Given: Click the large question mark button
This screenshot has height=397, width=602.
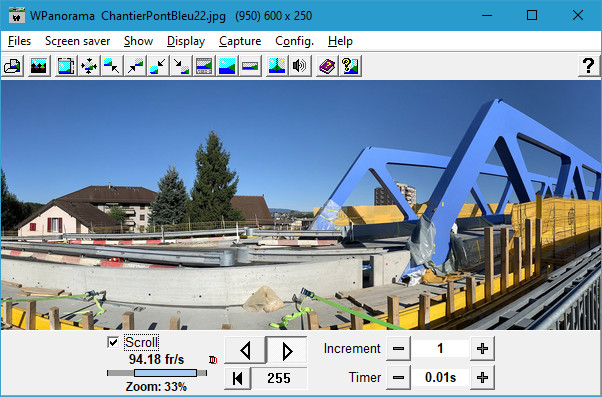Looking at the screenshot, I should (x=589, y=66).
